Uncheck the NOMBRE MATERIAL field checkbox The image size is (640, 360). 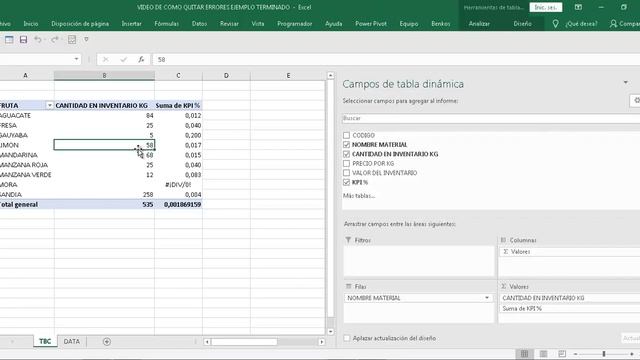[x=347, y=144]
